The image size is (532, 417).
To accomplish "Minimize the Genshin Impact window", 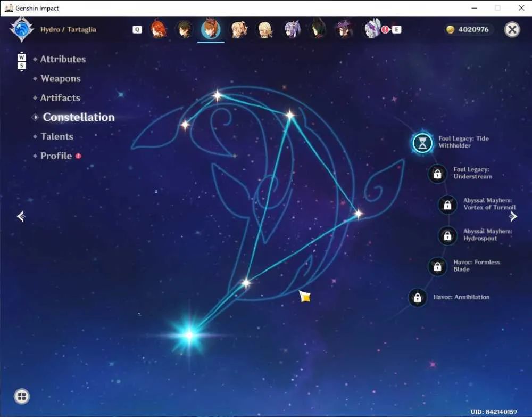I will (475, 8).
